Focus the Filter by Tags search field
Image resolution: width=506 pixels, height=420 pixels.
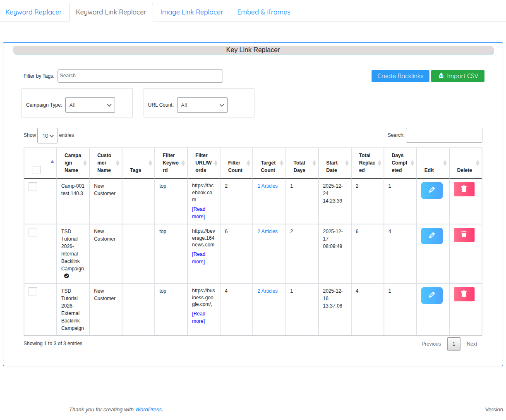click(x=140, y=76)
